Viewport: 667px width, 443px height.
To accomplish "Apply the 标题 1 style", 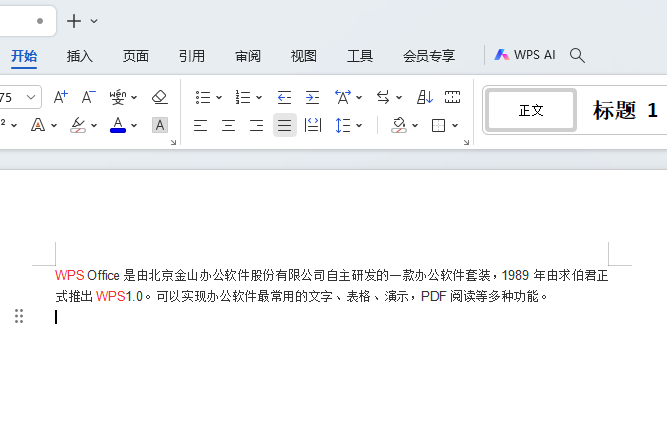I will click(625, 111).
